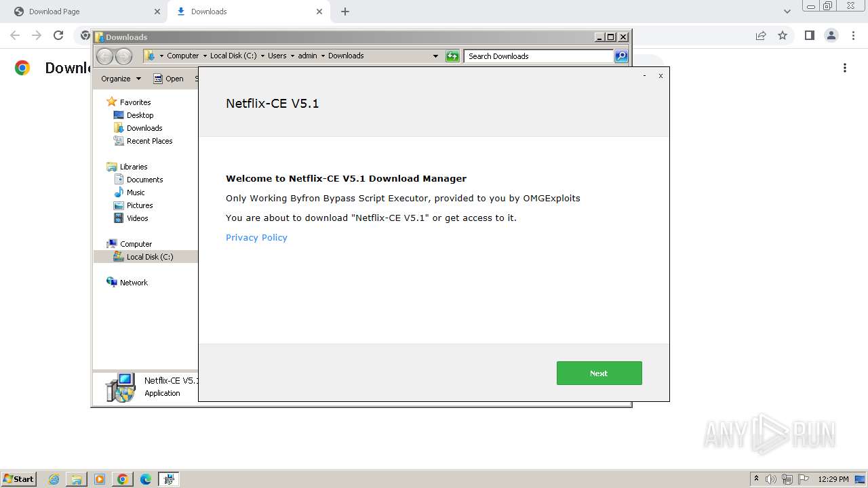The image size is (868, 488).
Task: Open Chrome from the taskbar
Action: [x=123, y=479]
